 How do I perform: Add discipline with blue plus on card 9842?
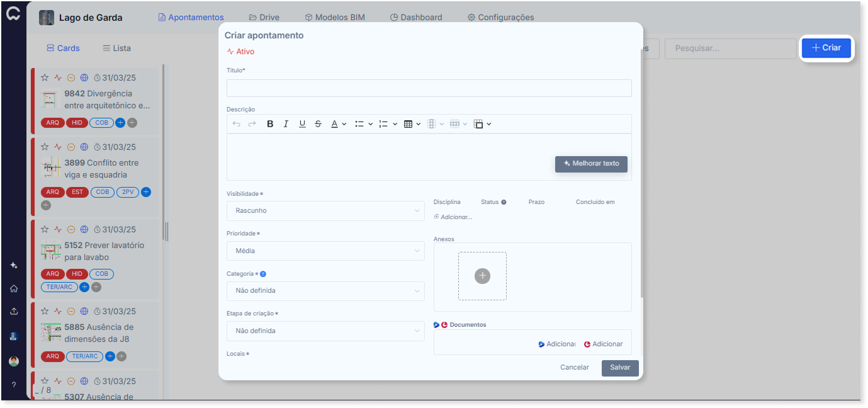coord(120,123)
